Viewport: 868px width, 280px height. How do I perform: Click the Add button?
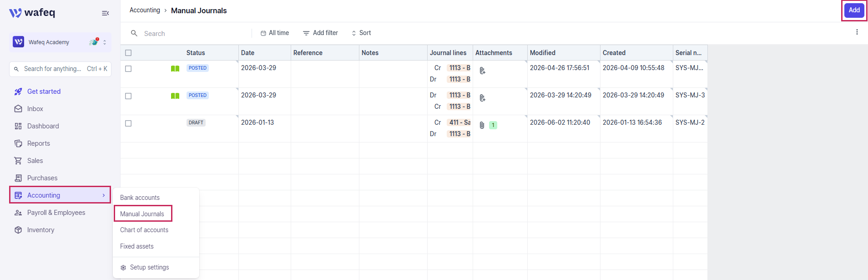click(854, 10)
